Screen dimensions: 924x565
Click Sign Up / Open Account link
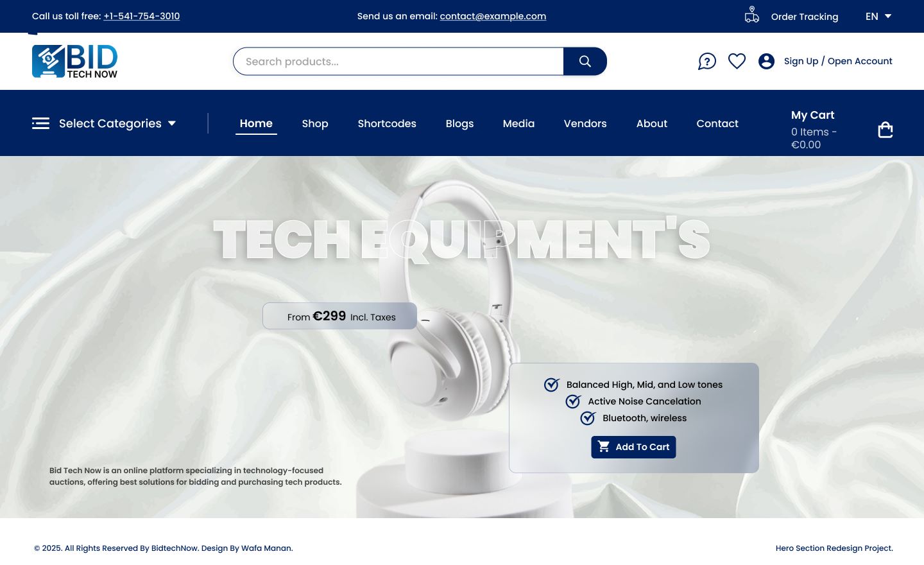tap(838, 61)
